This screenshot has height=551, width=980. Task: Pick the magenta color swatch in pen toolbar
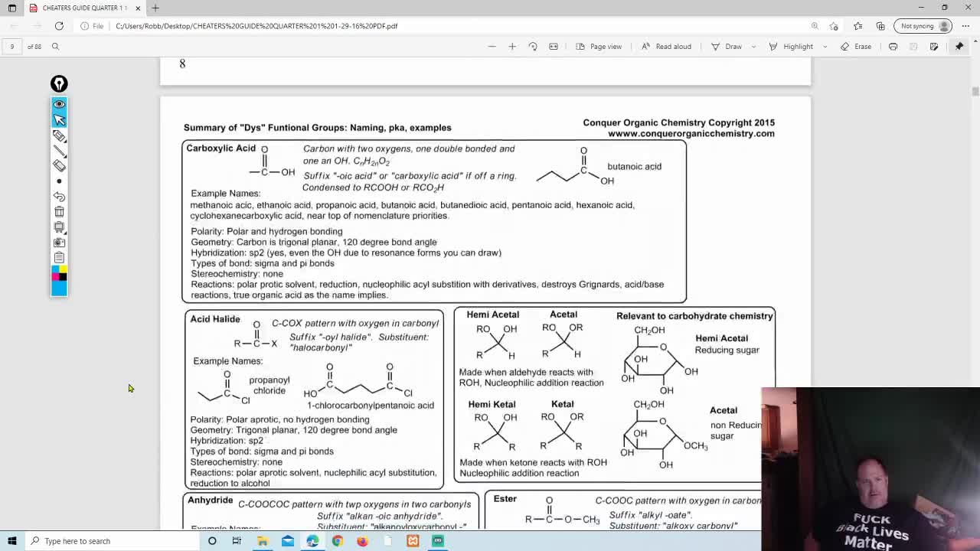point(55,276)
